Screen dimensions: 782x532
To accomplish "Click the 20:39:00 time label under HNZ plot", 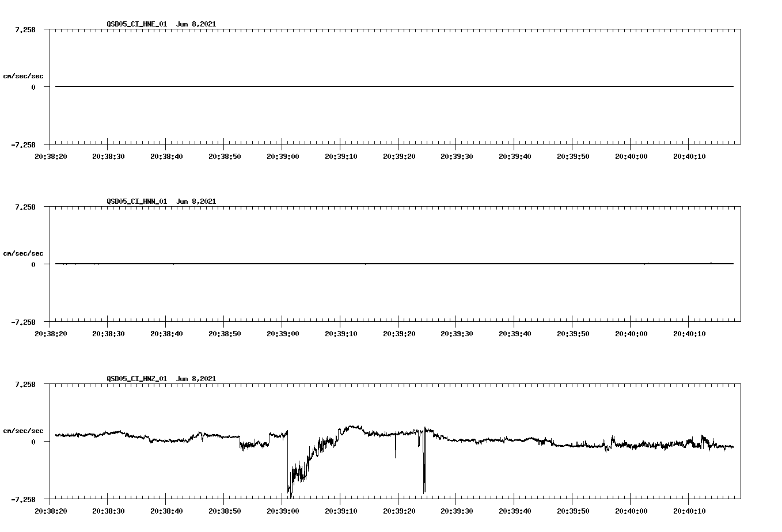I will [282, 511].
